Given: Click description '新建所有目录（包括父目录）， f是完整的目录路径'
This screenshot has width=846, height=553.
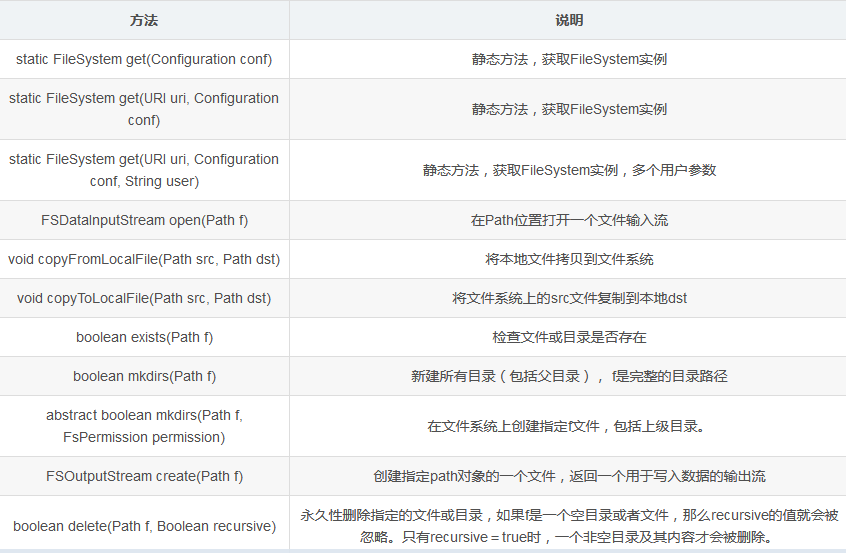Looking at the screenshot, I should tap(569, 376).
